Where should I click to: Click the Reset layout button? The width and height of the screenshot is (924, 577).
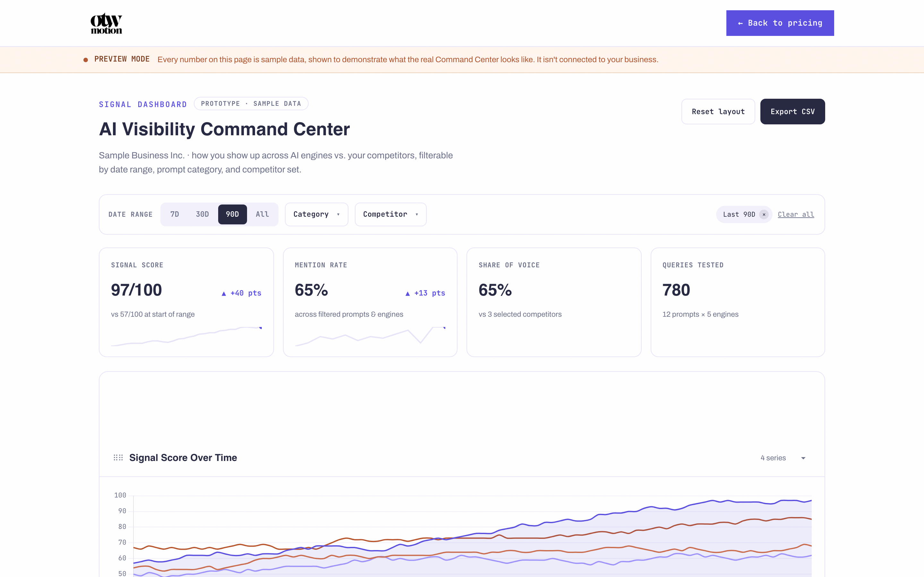point(718,112)
